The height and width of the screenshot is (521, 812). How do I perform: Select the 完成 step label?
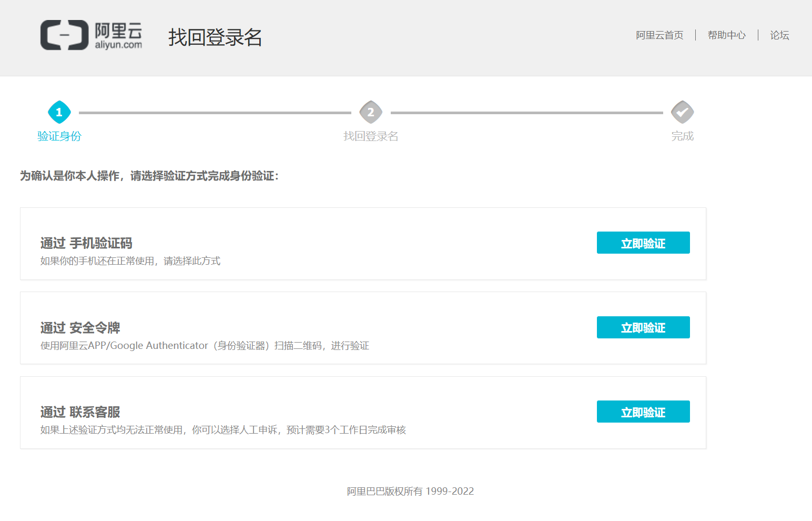coord(682,136)
